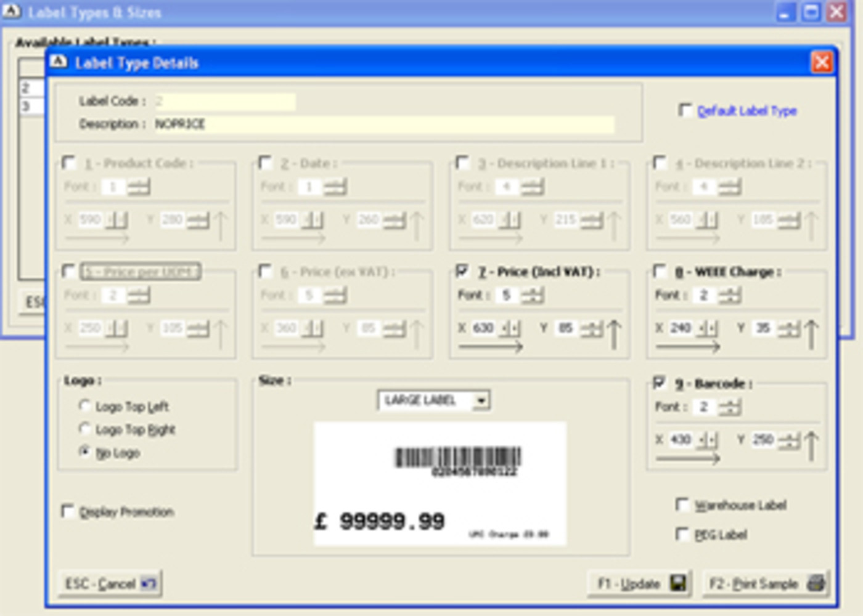Select row 2 in Available Label Types list
Viewport: 863px width, 616px height.
tap(32, 88)
